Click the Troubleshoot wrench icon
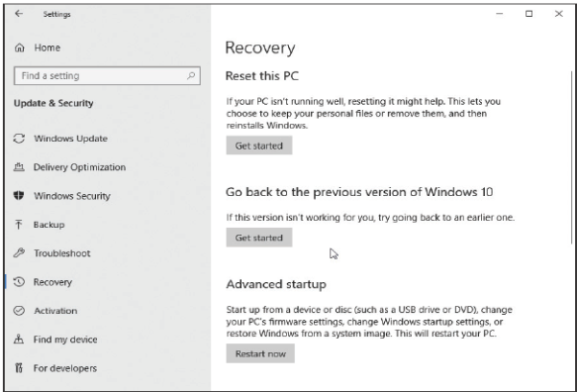Image resolution: width=577 pixels, height=392 pixels. click(x=19, y=252)
